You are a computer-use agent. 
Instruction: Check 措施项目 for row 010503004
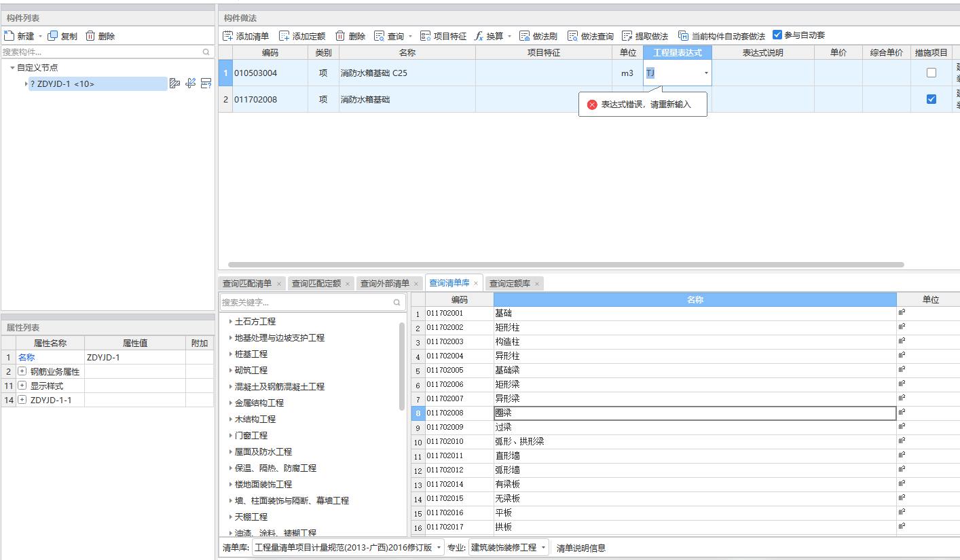pos(931,73)
